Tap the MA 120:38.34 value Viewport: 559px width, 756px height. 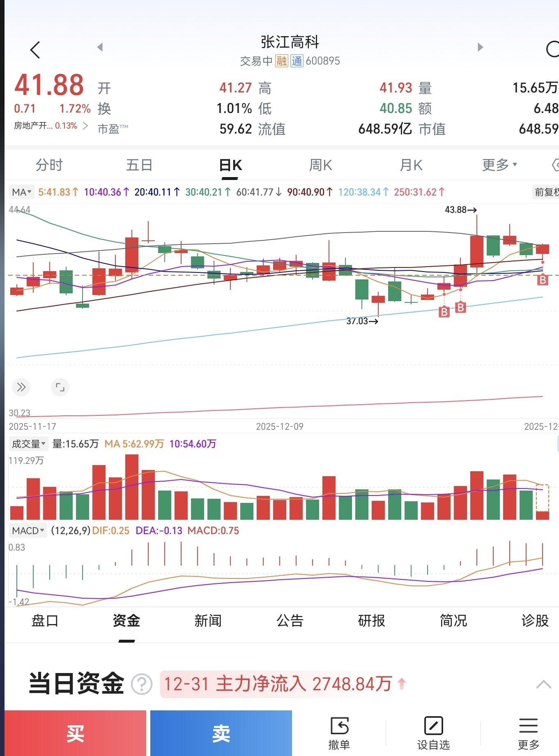363,192
